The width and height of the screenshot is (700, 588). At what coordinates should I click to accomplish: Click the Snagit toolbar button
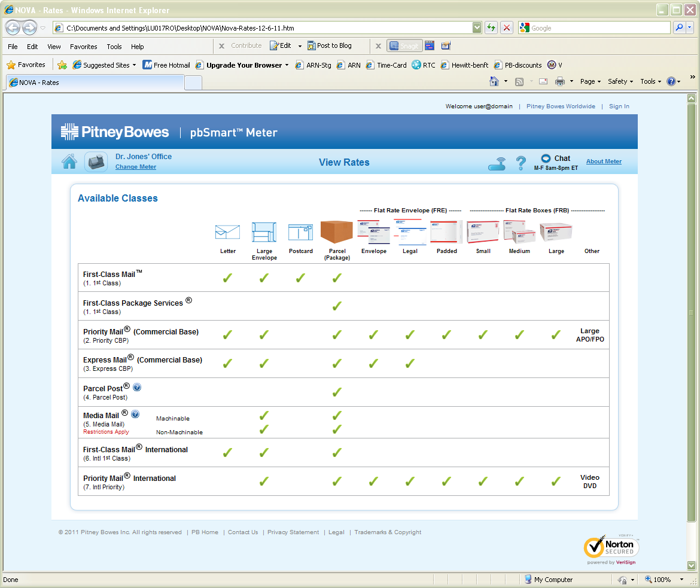404,45
